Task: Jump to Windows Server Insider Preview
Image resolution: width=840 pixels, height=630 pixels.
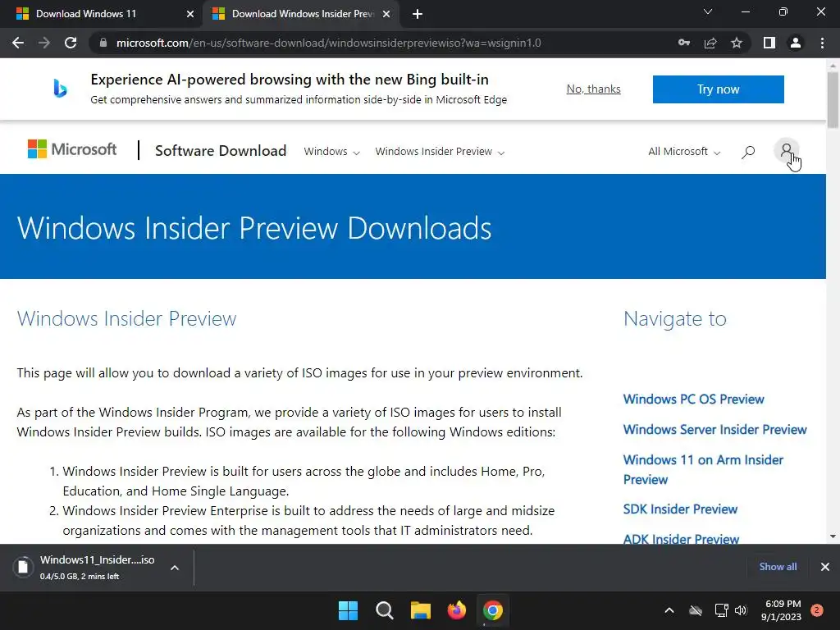Action: pyautogui.click(x=714, y=430)
